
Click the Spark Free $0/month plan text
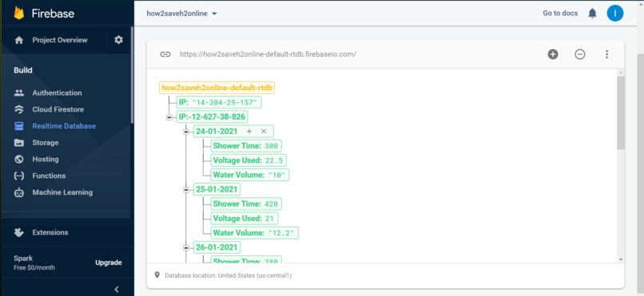34,262
